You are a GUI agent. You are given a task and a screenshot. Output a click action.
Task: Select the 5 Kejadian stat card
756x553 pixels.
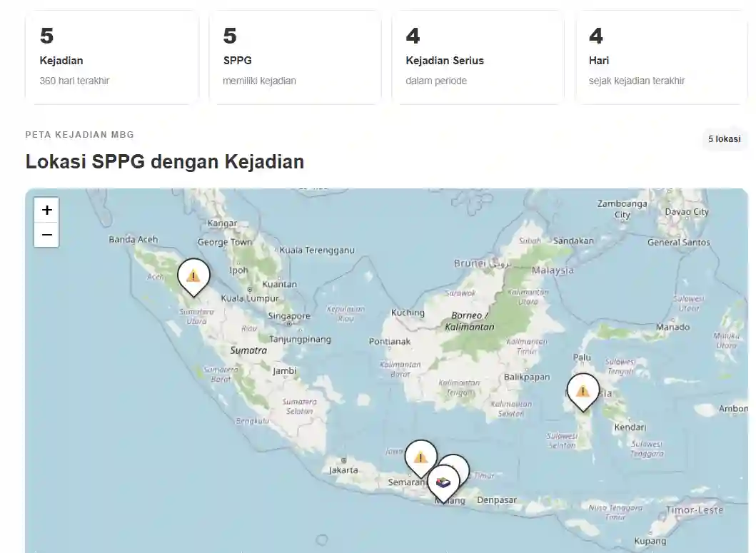click(x=111, y=57)
